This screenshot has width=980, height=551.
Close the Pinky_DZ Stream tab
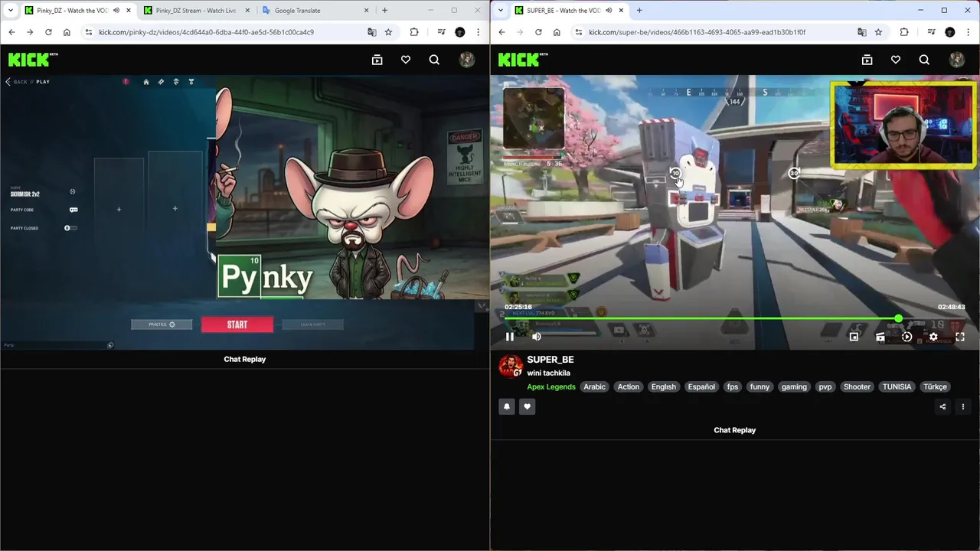point(247,11)
